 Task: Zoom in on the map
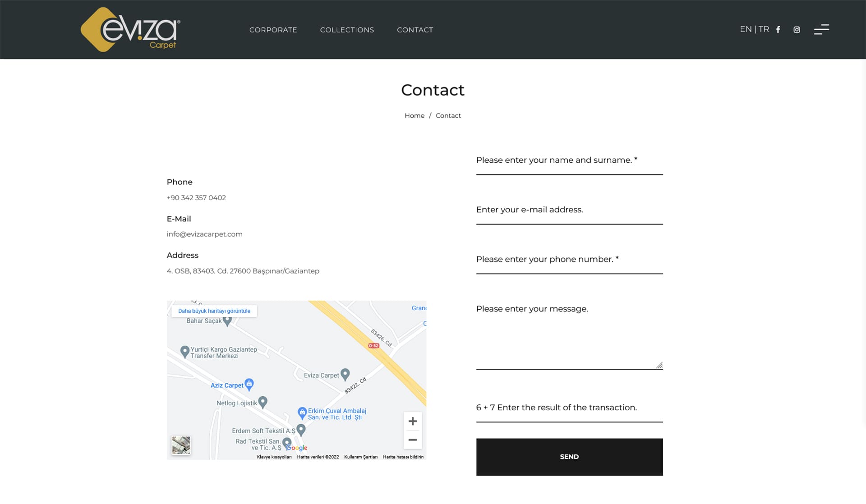tap(412, 421)
